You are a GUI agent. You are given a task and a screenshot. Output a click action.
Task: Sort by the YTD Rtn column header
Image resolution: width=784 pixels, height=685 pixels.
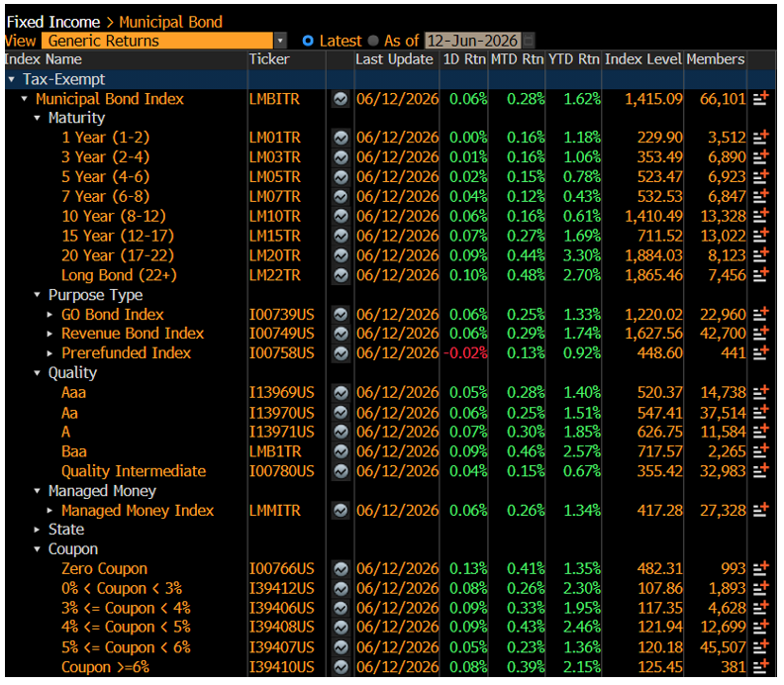(x=574, y=59)
